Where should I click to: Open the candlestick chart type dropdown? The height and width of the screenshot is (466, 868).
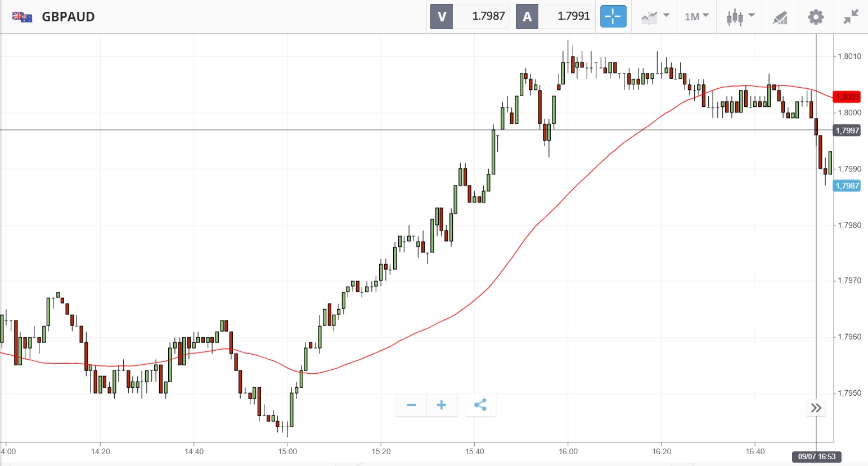click(x=740, y=16)
